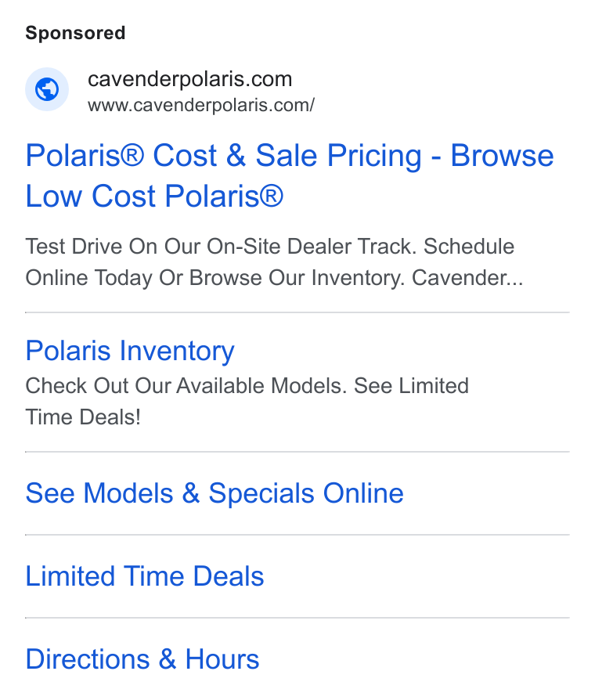
Task: Click the Time Deals! text line
Action: [x=83, y=417]
